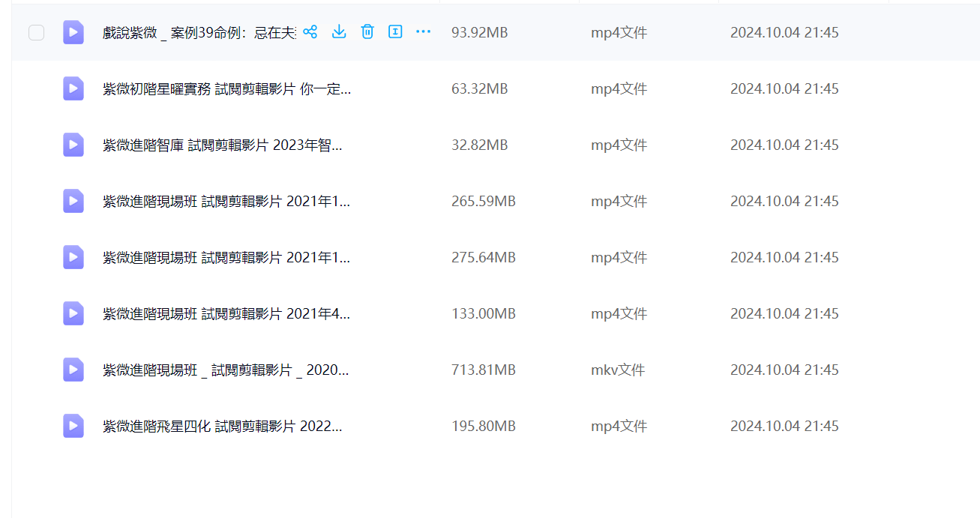Click the 93.92MB size cell
980x518 pixels.
click(479, 33)
